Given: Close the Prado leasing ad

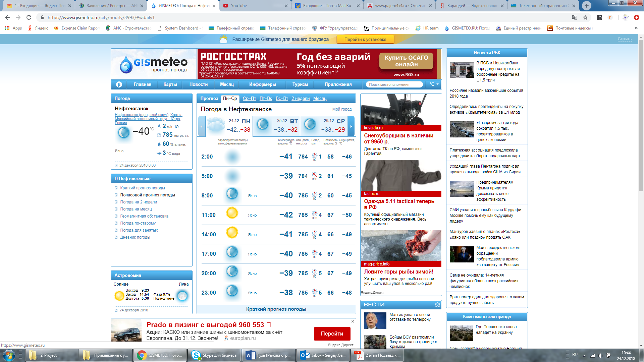Looking at the screenshot, I should (x=353, y=321).
